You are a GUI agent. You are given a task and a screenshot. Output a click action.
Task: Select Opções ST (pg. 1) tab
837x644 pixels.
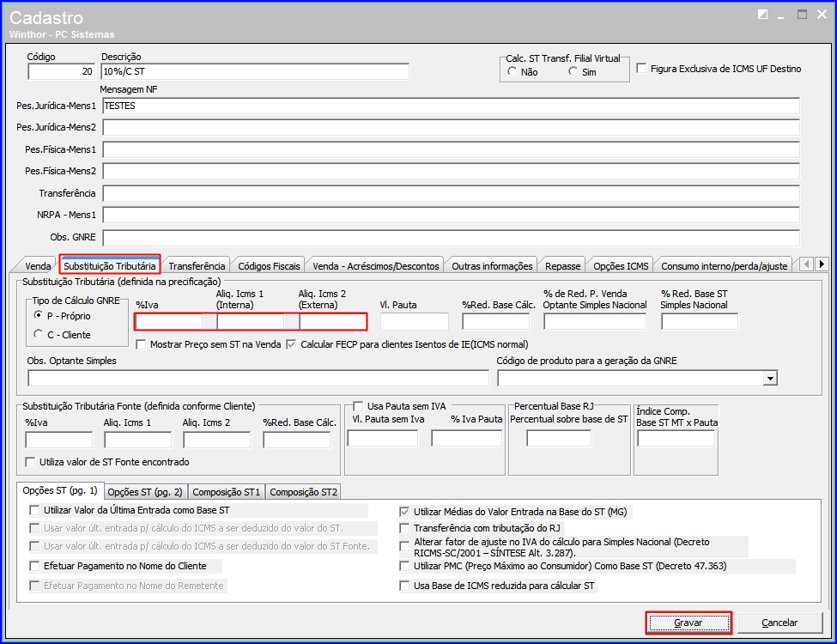60,490
